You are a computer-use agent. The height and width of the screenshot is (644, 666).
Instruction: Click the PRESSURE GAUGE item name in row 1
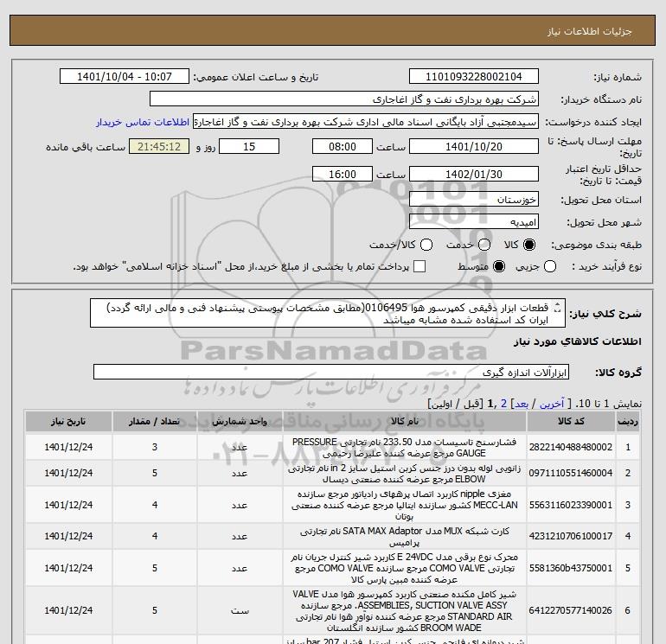tap(405, 448)
